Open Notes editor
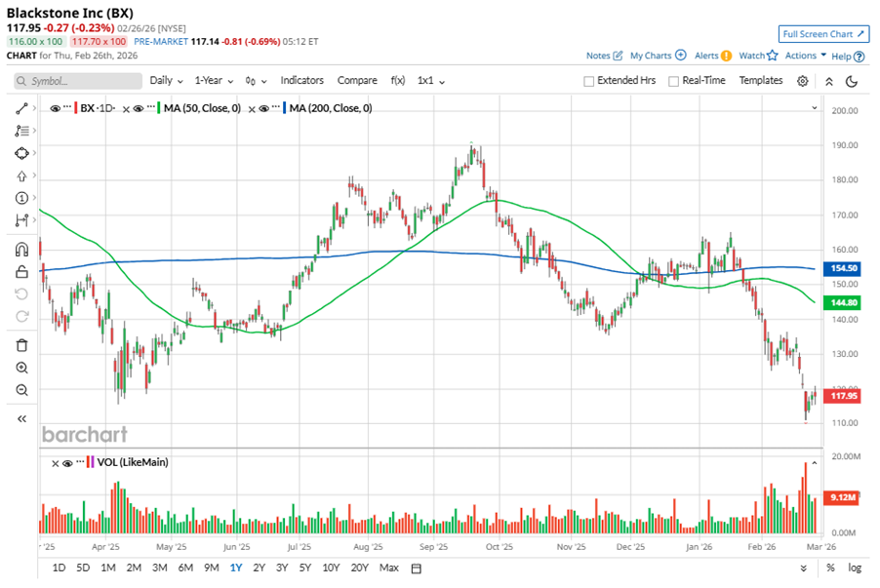880x588 pixels. [x=604, y=56]
